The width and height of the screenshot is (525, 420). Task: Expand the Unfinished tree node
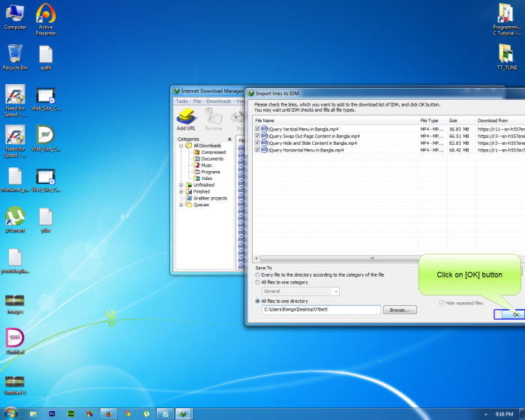(x=181, y=185)
